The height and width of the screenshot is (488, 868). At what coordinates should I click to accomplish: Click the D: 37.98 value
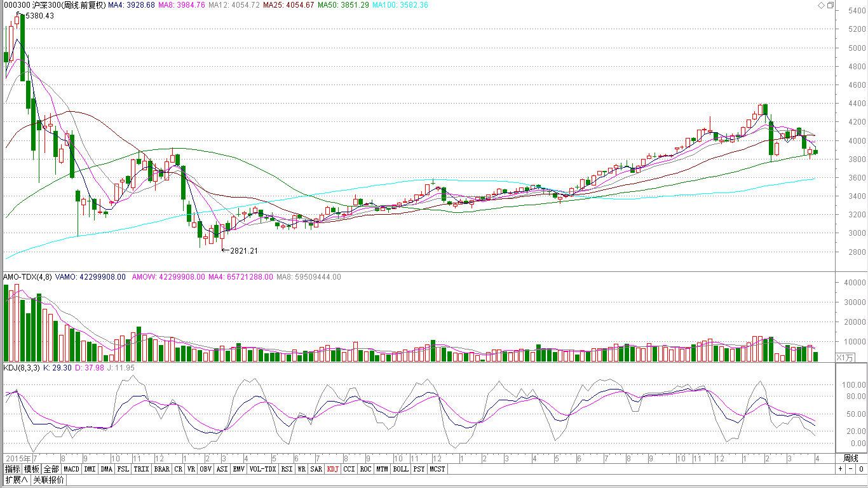click(90, 367)
